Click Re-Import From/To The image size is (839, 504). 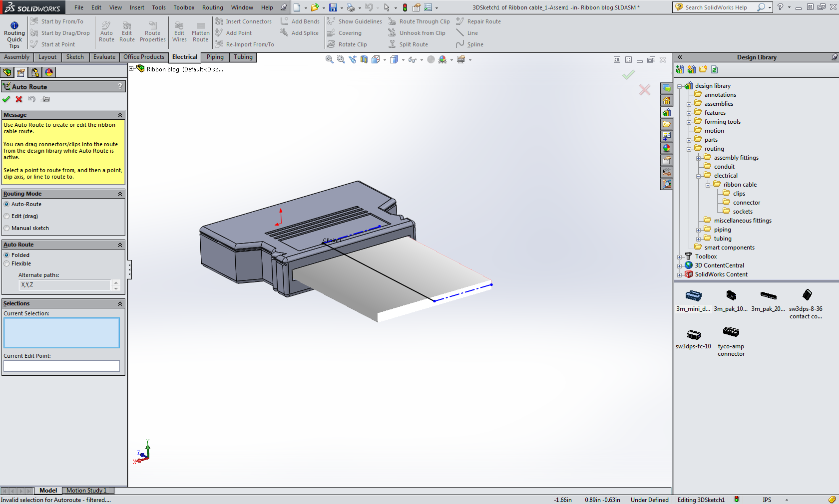245,44
